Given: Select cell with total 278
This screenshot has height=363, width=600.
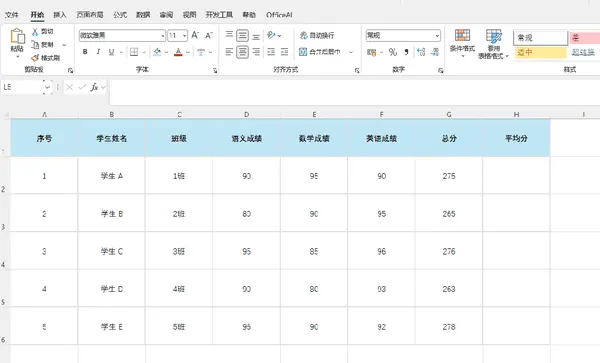Looking at the screenshot, I should (x=449, y=327).
